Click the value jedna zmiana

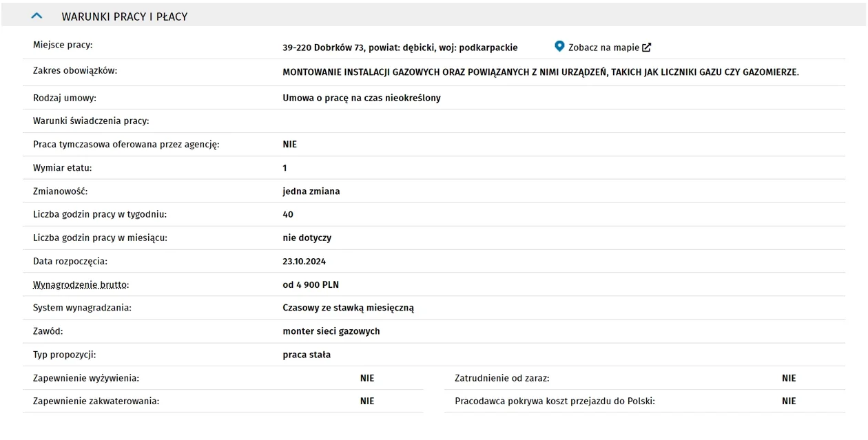pos(311,191)
